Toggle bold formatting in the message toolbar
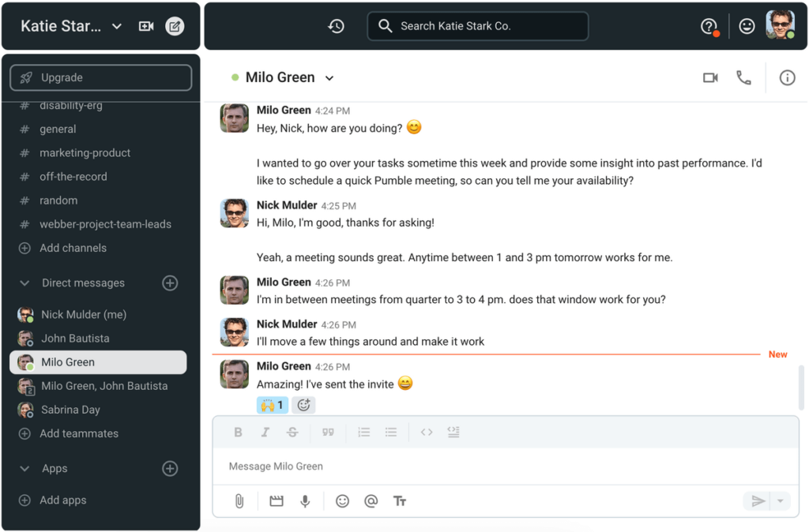This screenshot has width=809, height=532. [x=238, y=432]
